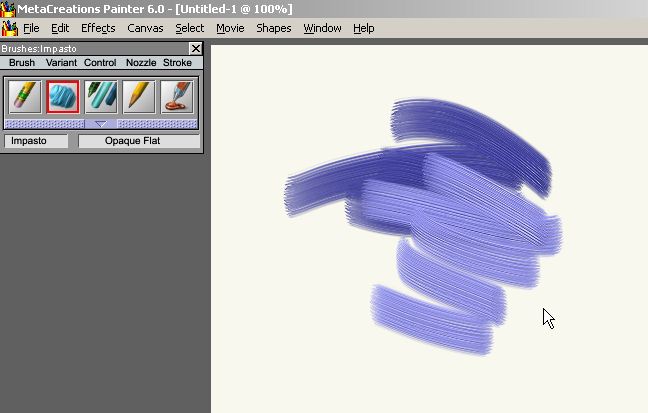648x413 pixels.
Task: Open the Nozzle palette menu
Action: point(141,62)
